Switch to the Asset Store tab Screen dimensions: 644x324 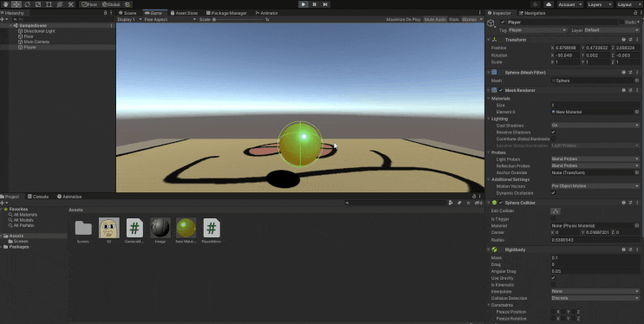click(184, 13)
